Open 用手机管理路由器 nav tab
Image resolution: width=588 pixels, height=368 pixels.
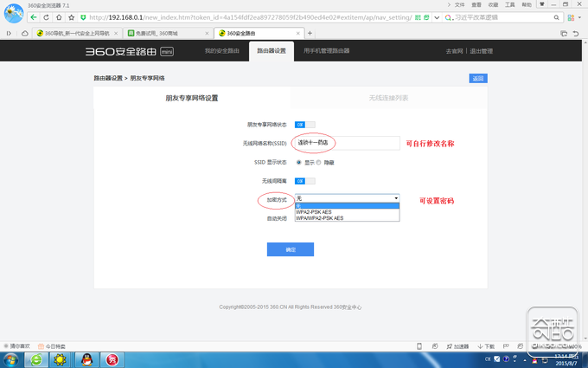(326, 51)
